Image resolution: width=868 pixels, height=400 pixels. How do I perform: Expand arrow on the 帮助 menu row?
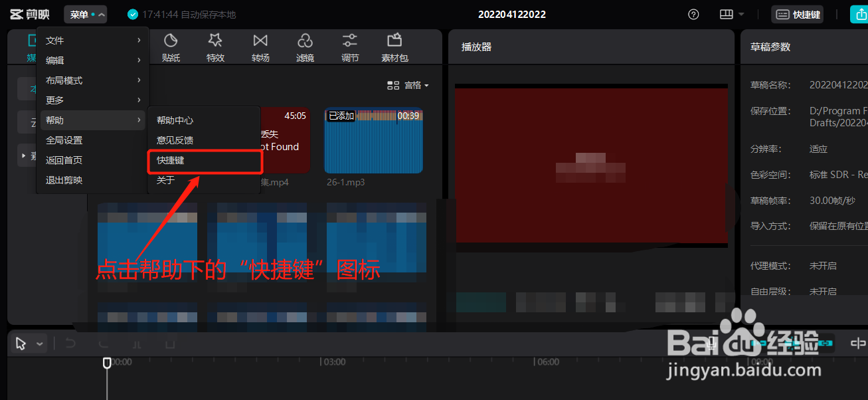[x=139, y=120]
